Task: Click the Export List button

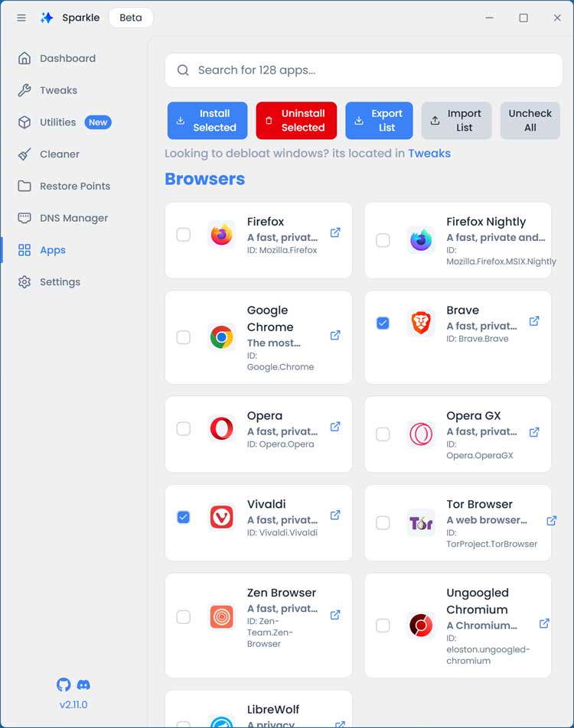Action: (379, 120)
